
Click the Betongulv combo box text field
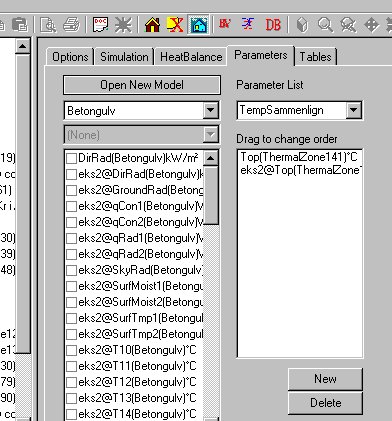point(134,111)
